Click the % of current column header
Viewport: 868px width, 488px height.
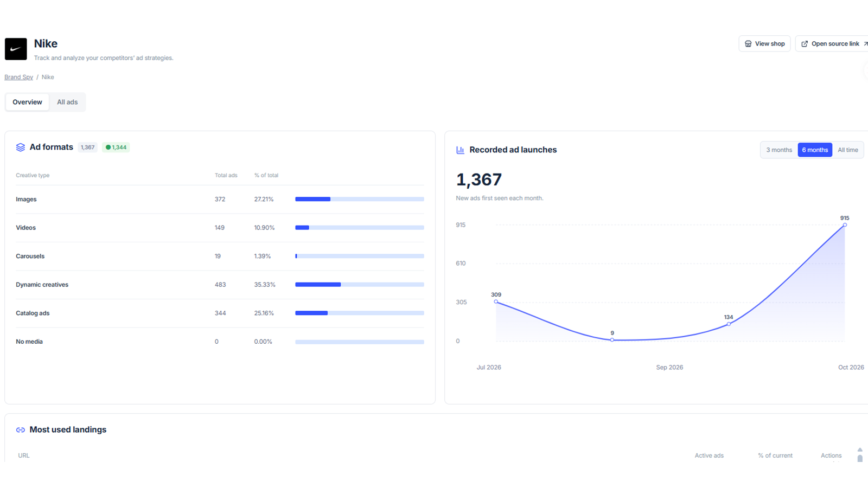pos(775,455)
